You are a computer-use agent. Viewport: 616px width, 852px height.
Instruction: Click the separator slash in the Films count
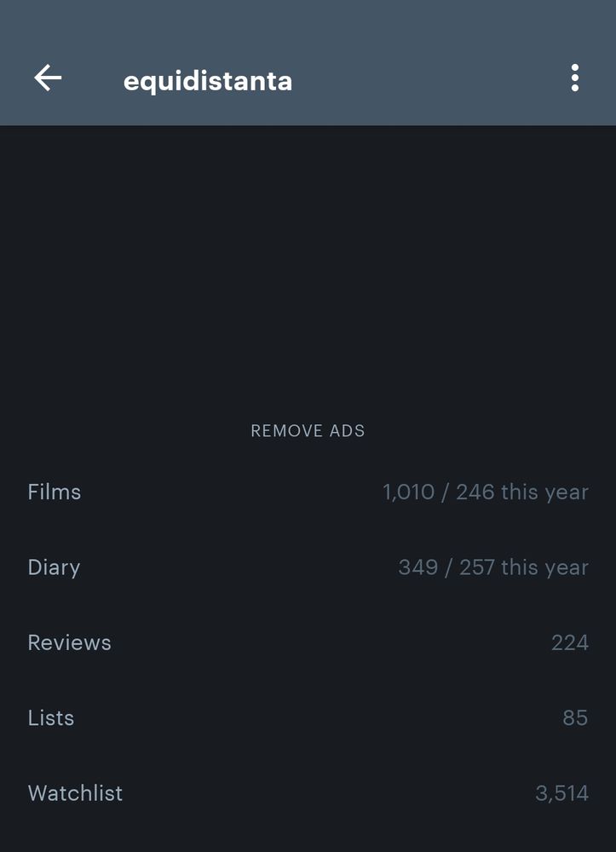coord(445,492)
